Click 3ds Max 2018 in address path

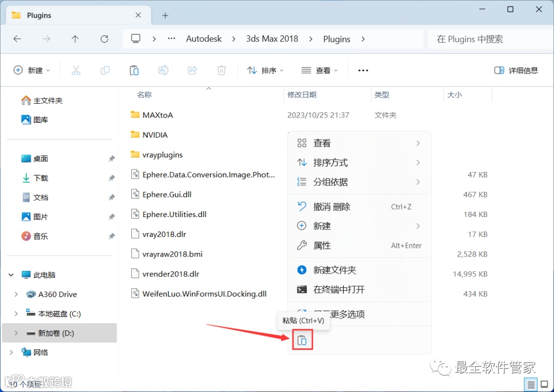pyautogui.click(x=272, y=38)
